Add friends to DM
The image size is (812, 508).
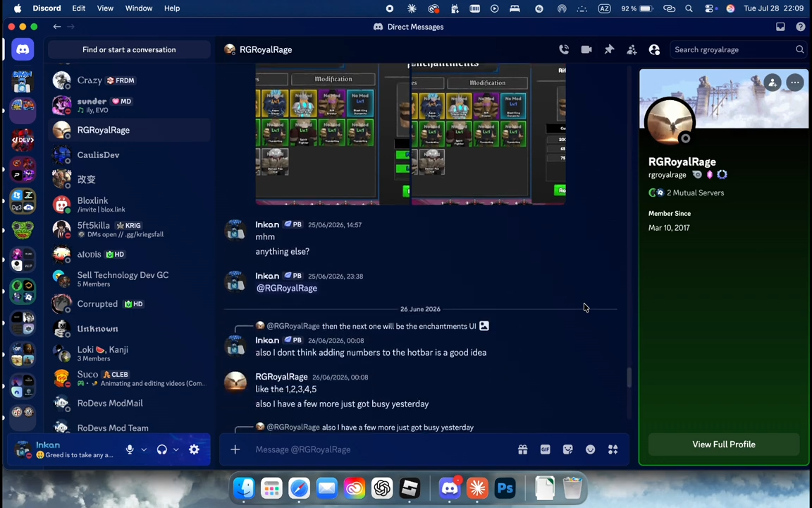(x=632, y=50)
